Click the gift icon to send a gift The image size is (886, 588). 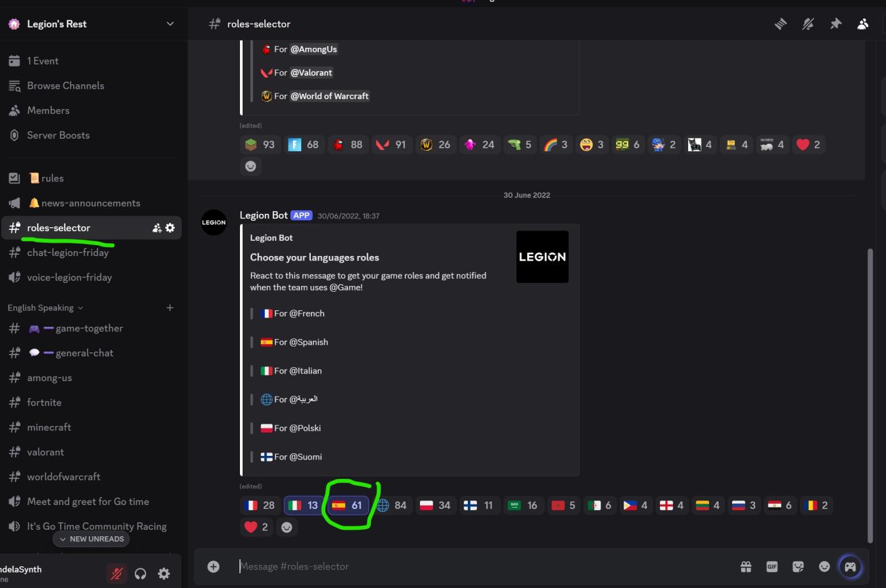point(746,566)
